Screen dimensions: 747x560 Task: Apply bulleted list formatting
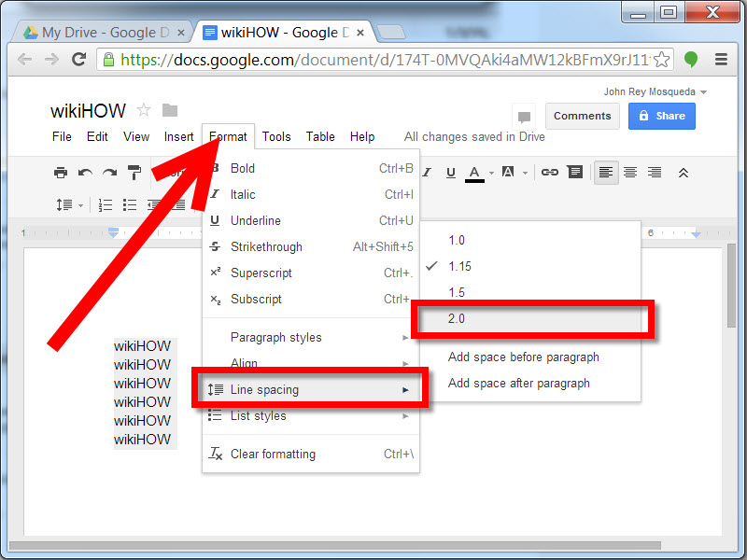click(x=130, y=205)
